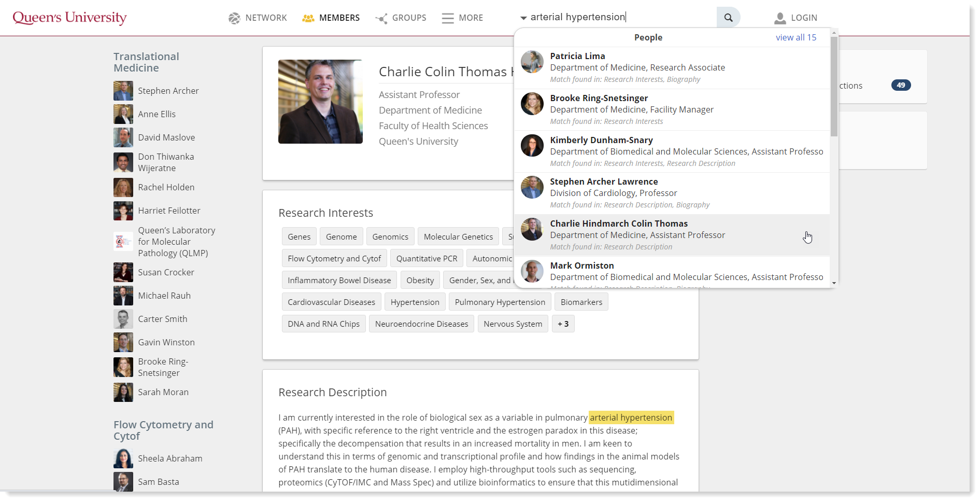
Task: Click the Biomarkers interest tag
Action: pos(581,302)
